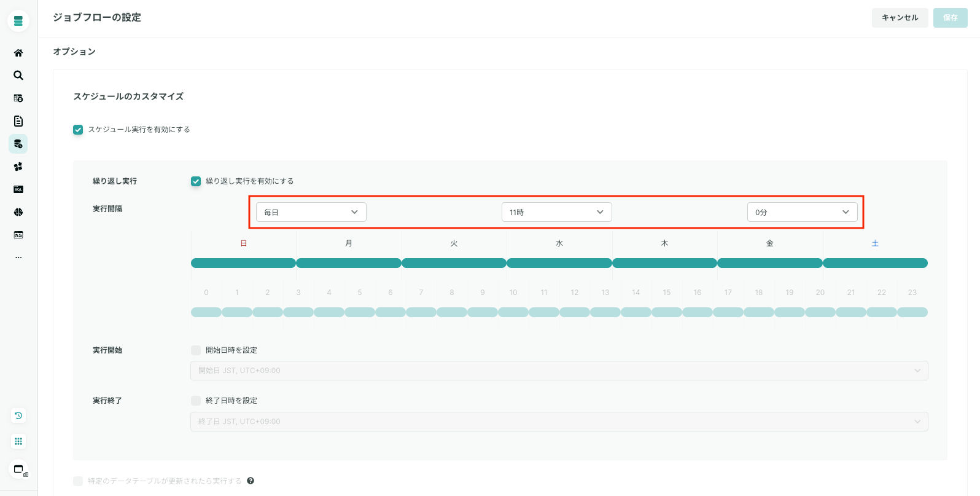Toggle the teal bar under 土 (Saturday)

point(875,263)
